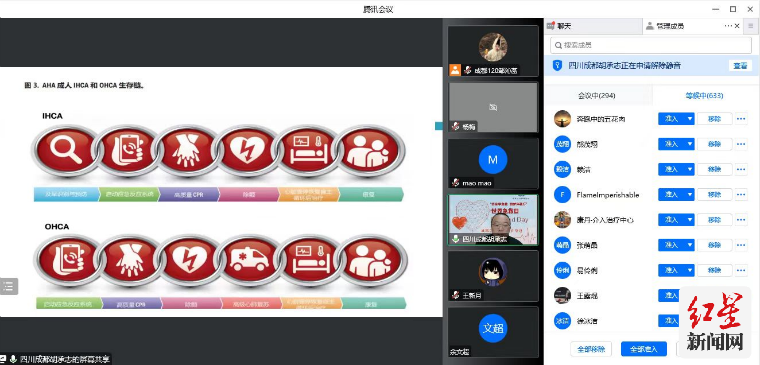The image size is (760, 365).
Task: Remove 奔跑中的五花肉 with 移除 button
Action: 714,119
